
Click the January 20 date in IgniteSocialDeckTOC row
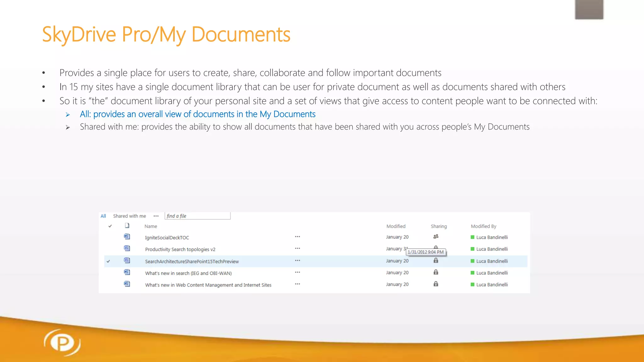(397, 237)
